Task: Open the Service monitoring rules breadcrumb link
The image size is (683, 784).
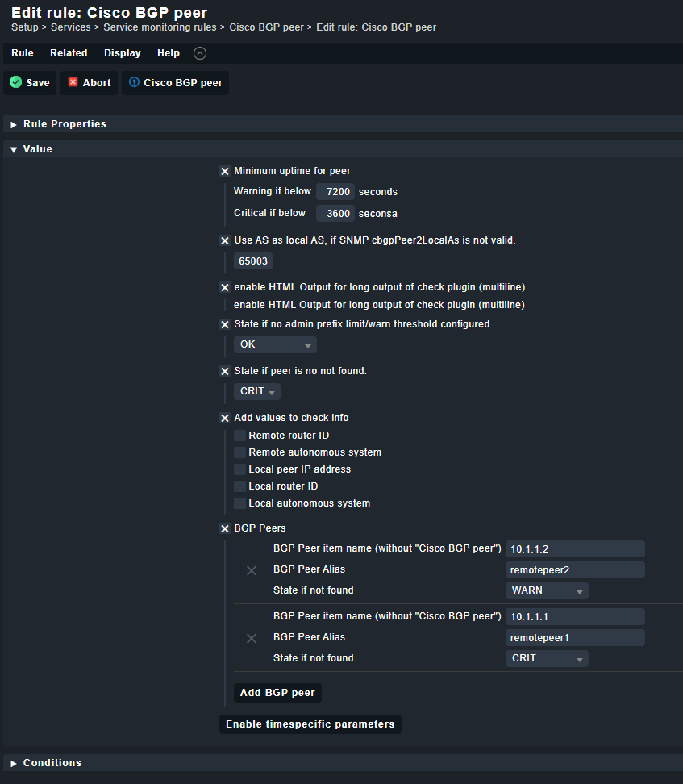Action: point(160,27)
